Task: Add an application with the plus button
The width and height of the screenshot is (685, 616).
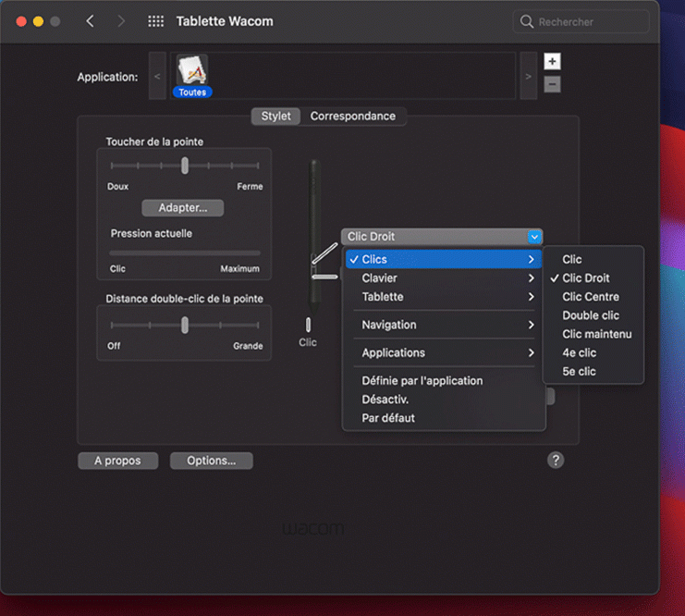Action: point(552,62)
